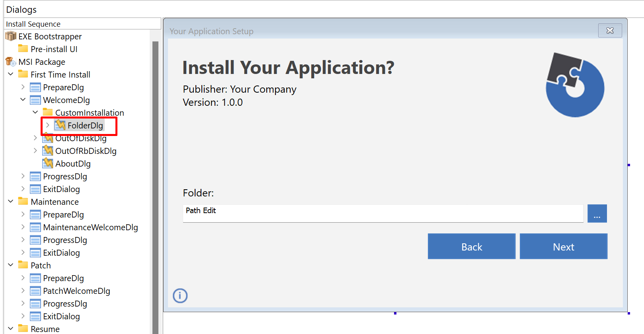Click the Path Edit folder field
This screenshot has height=334, width=644.
tap(382, 214)
